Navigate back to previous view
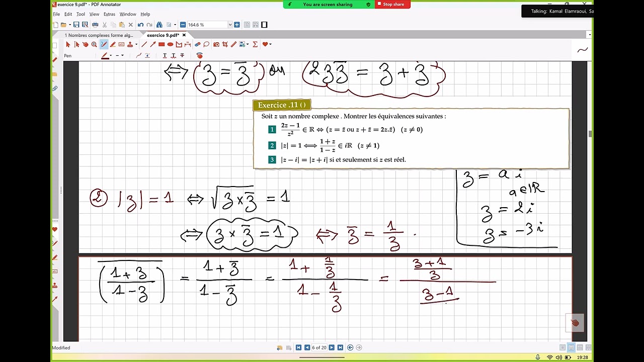Viewport: 644px width, 362px height. pyautogui.click(x=350, y=347)
